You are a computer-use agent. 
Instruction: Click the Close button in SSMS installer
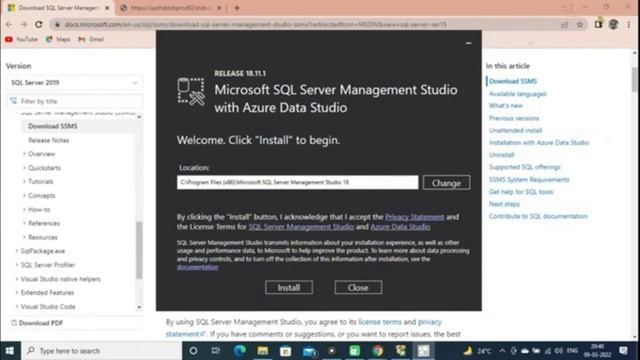pyautogui.click(x=358, y=287)
